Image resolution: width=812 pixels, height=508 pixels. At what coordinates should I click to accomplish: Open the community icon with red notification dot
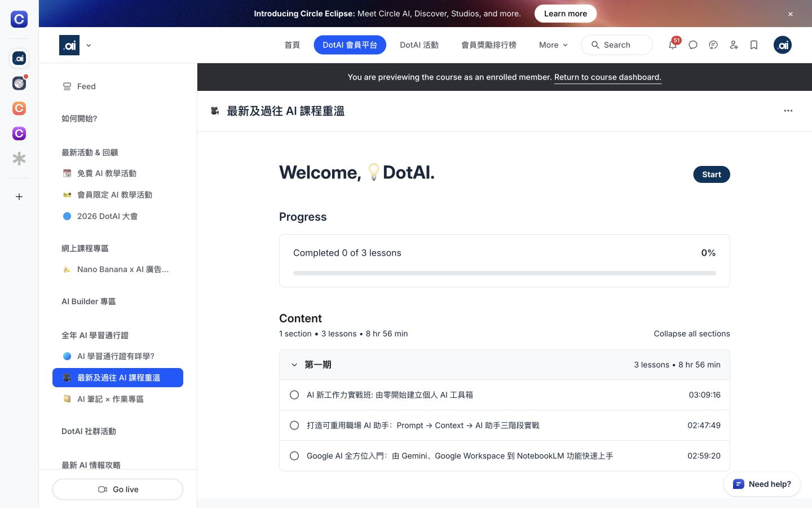[19, 83]
